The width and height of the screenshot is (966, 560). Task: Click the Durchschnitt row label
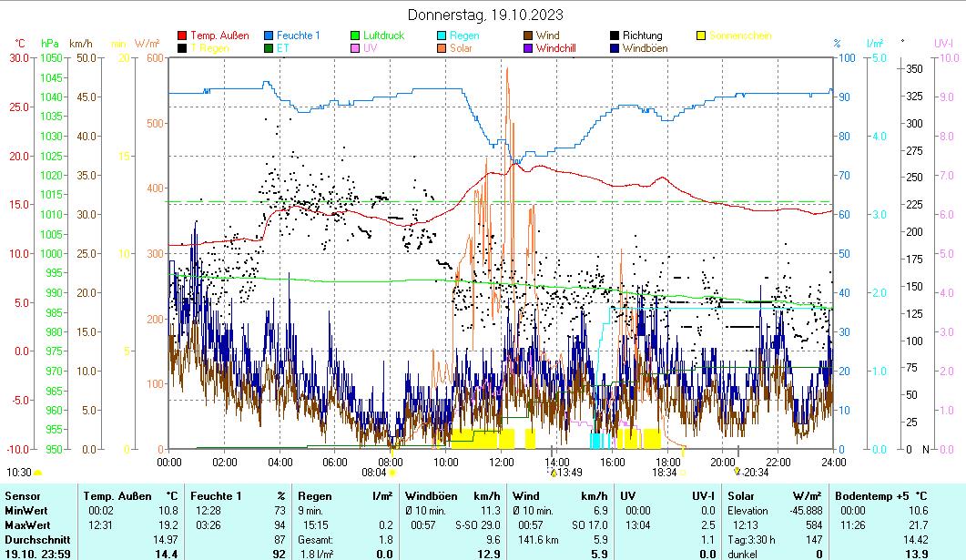pyautogui.click(x=37, y=540)
